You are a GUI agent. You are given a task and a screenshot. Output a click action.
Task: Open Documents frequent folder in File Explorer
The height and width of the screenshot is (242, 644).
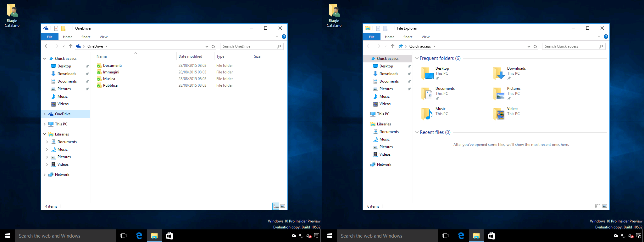(x=438, y=94)
